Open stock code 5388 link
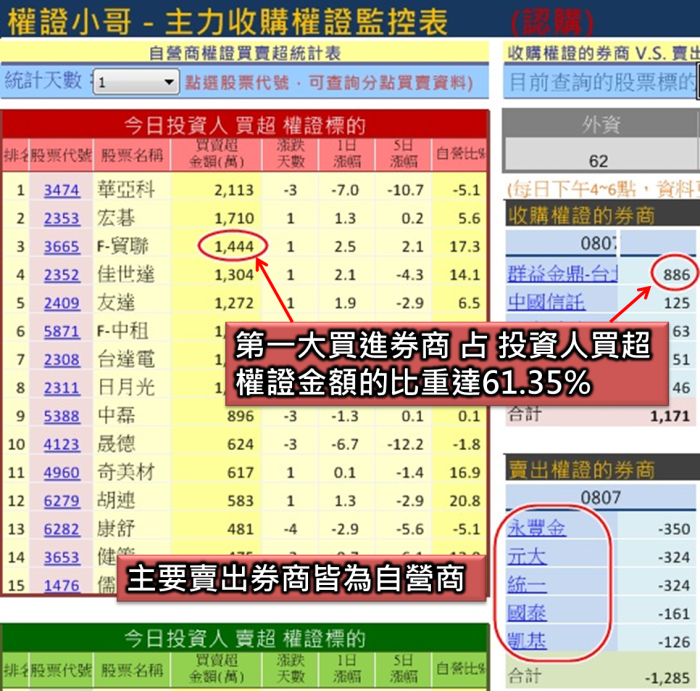The width and height of the screenshot is (700, 691). click(x=62, y=416)
